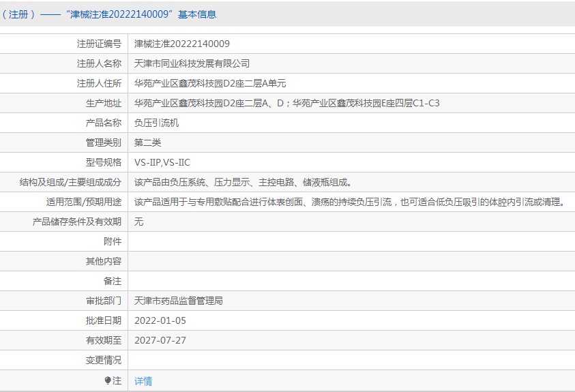Screen dimensions: 575x392
Task: Select the 适用范围/预期用途 label
Action: pyautogui.click(x=84, y=202)
